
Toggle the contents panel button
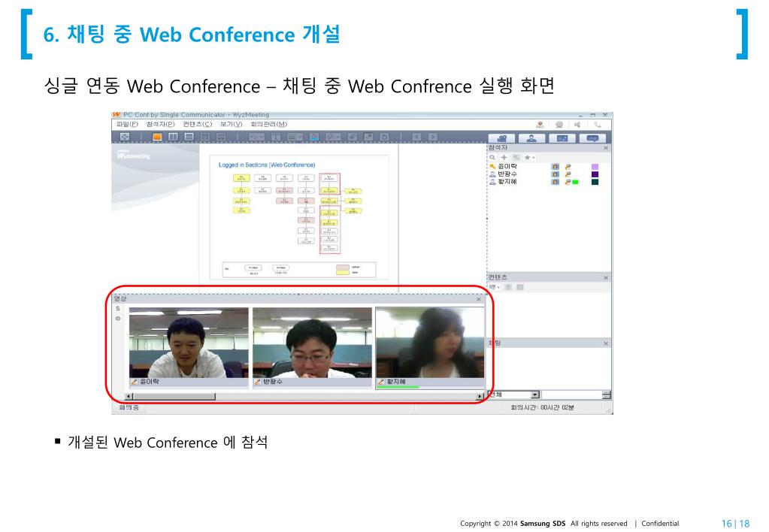[x=562, y=138]
